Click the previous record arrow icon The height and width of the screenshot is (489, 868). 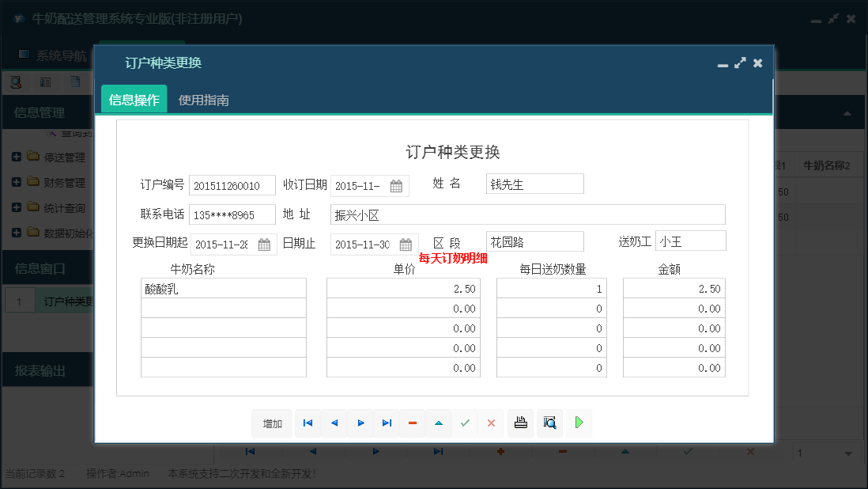tap(334, 423)
